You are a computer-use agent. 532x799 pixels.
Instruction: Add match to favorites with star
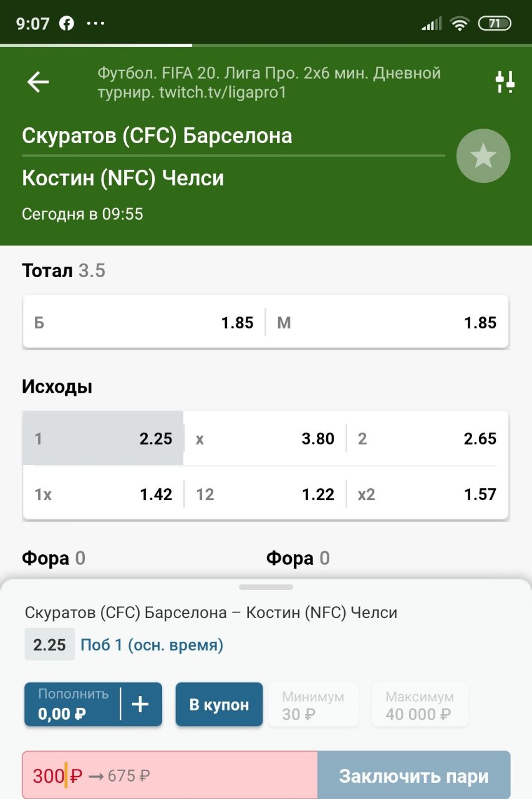tap(483, 156)
